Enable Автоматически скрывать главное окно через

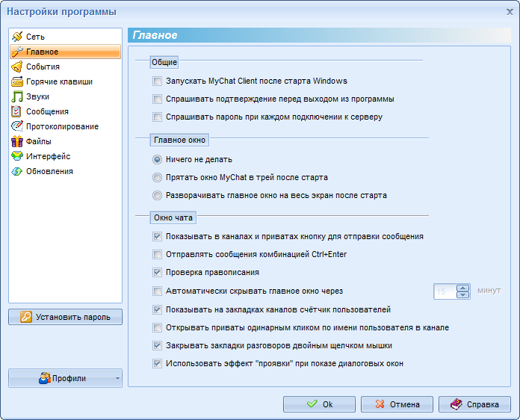(x=157, y=291)
